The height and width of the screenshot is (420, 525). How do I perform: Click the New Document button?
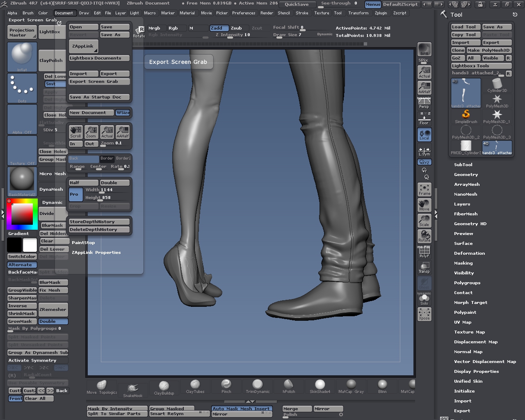pos(91,112)
